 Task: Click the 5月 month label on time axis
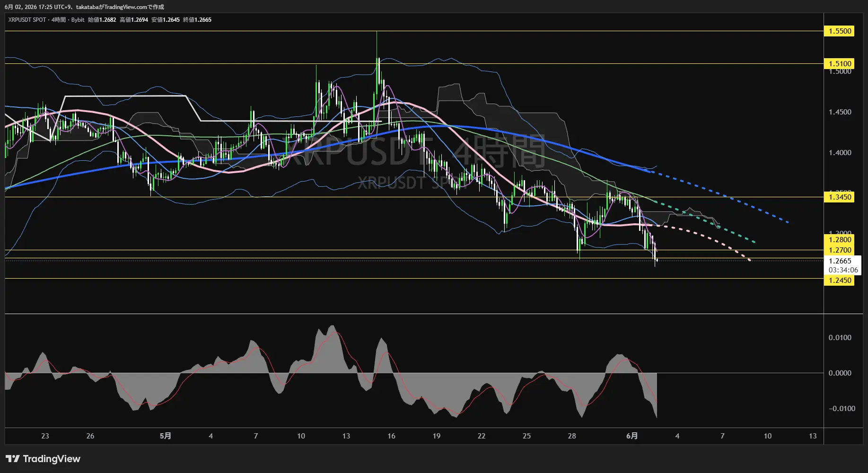pos(166,436)
